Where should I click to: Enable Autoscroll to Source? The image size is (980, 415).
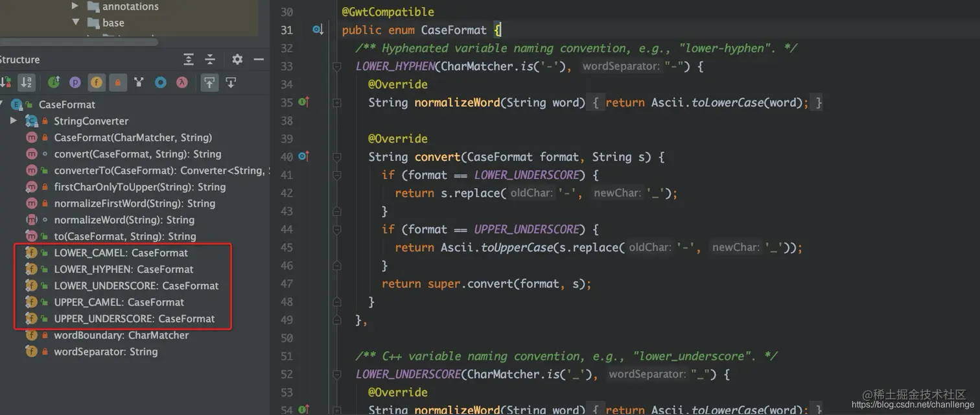coord(209,82)
